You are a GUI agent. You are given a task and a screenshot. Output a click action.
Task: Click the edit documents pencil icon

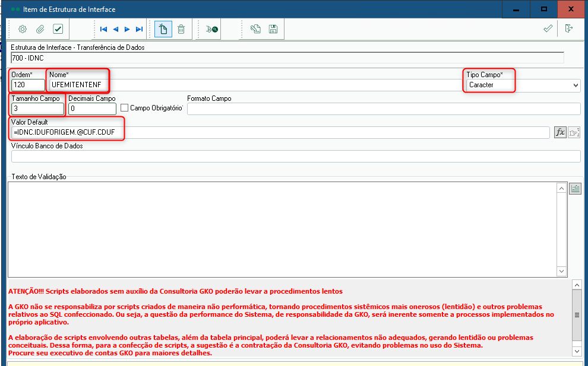click(x=256, y=29)
